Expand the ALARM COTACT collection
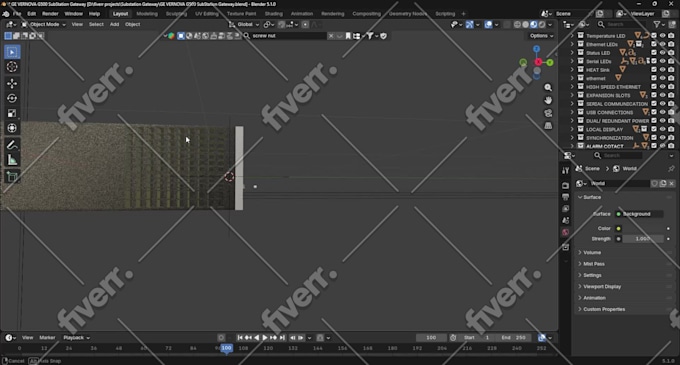The image size is (680, 365). 572,146
